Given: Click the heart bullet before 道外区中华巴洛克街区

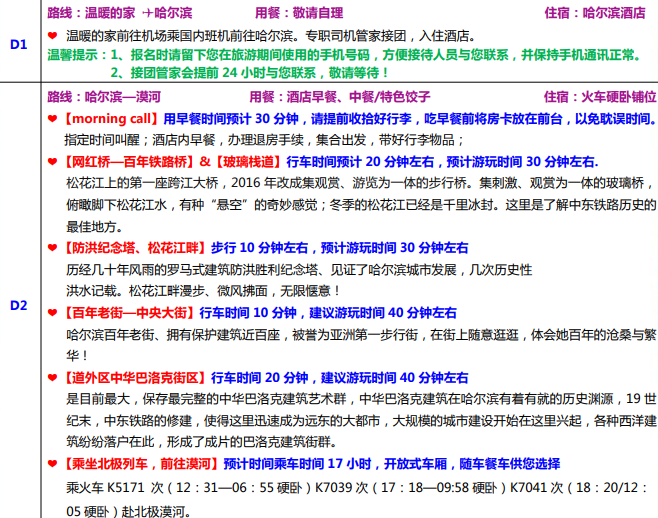Looking at the screenshot, I should click(x=53, y=378).
